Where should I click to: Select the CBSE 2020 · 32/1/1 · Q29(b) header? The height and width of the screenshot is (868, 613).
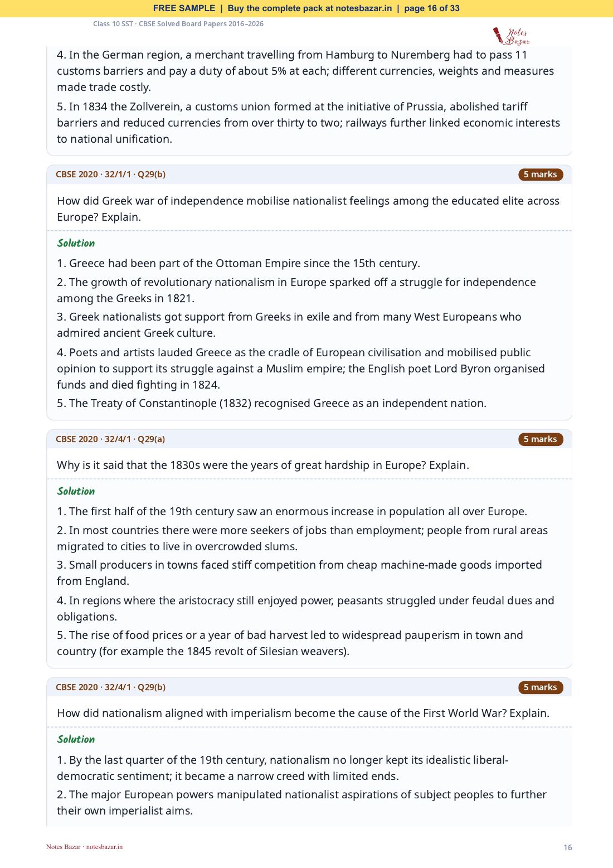coord(110,174)
